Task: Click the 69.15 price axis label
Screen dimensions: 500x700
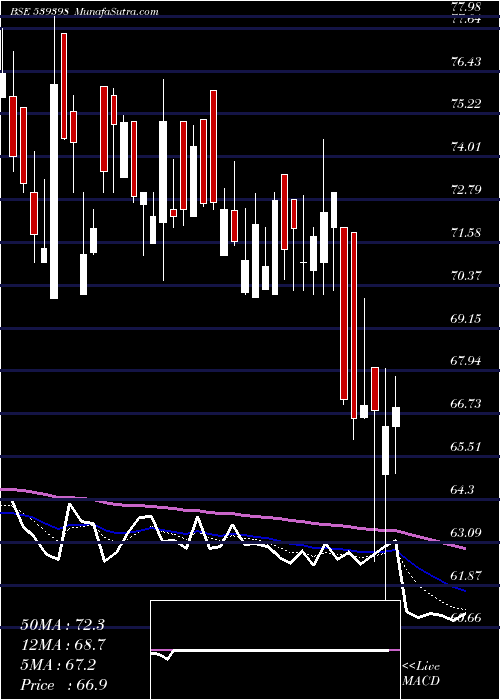Action: (x=466, y=319)
